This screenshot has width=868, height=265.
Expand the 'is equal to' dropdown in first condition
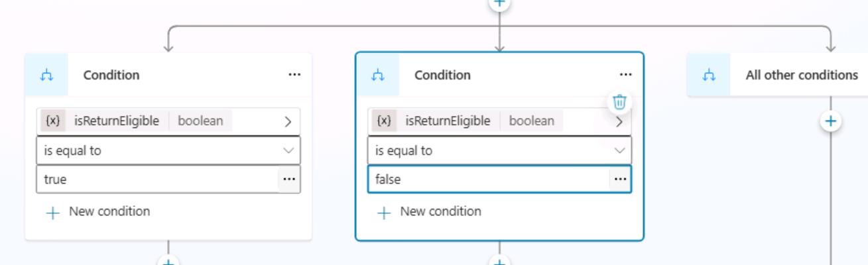pos(168,150)
